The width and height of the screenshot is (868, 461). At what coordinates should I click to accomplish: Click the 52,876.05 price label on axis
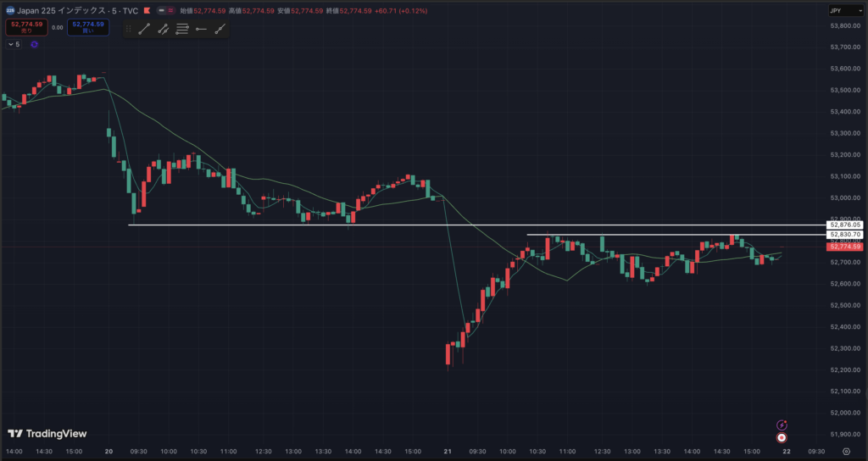coord(846,225)
